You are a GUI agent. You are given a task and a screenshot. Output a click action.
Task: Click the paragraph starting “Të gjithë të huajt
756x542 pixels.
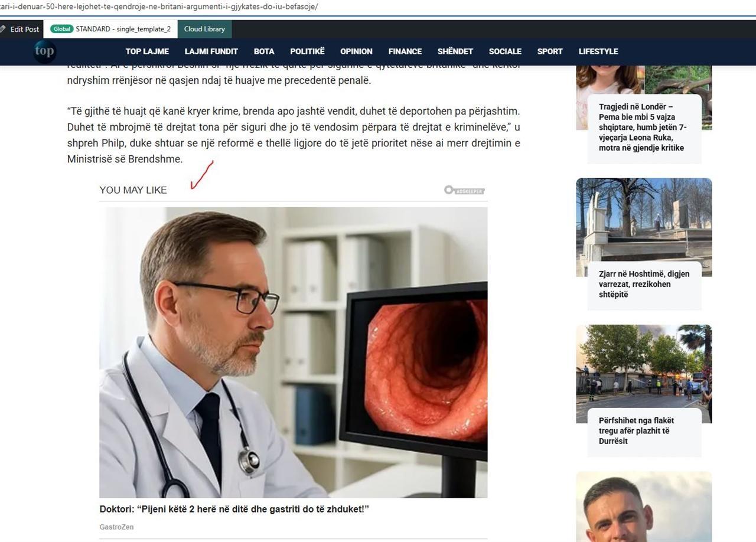coord(294,135)
